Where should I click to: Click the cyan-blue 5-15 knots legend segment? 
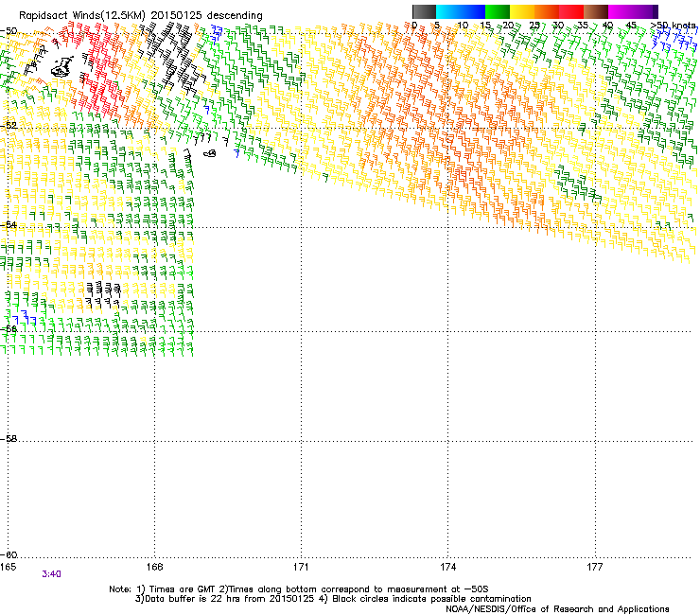[461, 11]
